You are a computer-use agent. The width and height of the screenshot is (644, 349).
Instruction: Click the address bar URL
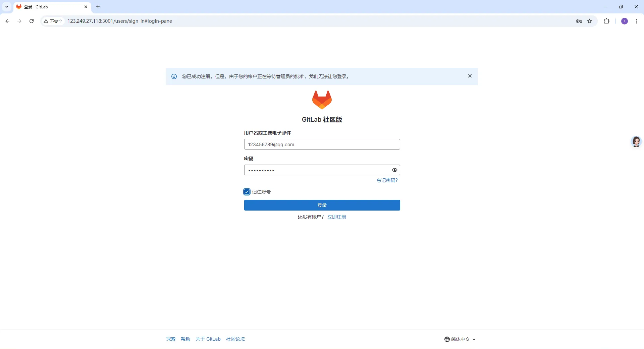120,21
